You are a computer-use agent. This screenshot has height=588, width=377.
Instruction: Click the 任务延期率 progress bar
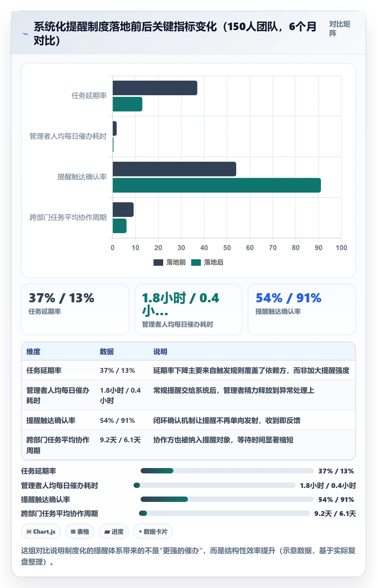[x=227, y=471]
